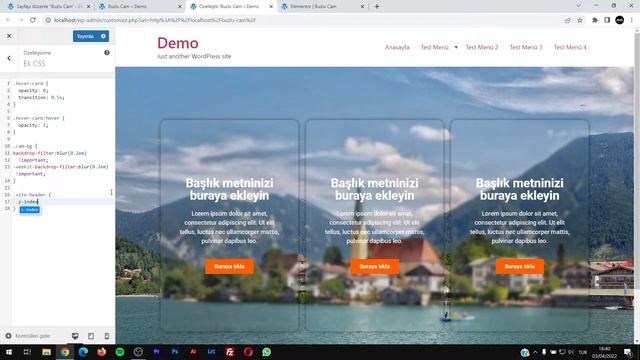640x360 pixels.
Task: Close the Customizer with the X icon
Action: (x=9, y=36)
